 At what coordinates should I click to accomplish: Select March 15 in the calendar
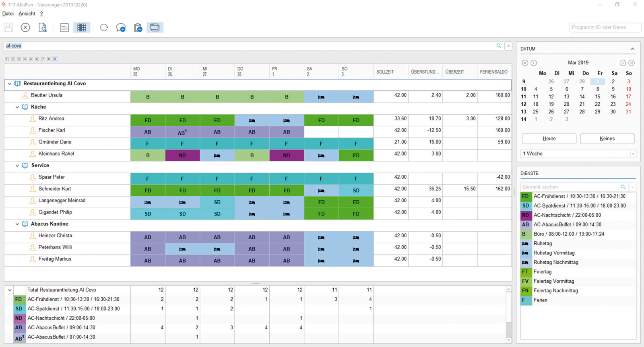tap(597, 97)
